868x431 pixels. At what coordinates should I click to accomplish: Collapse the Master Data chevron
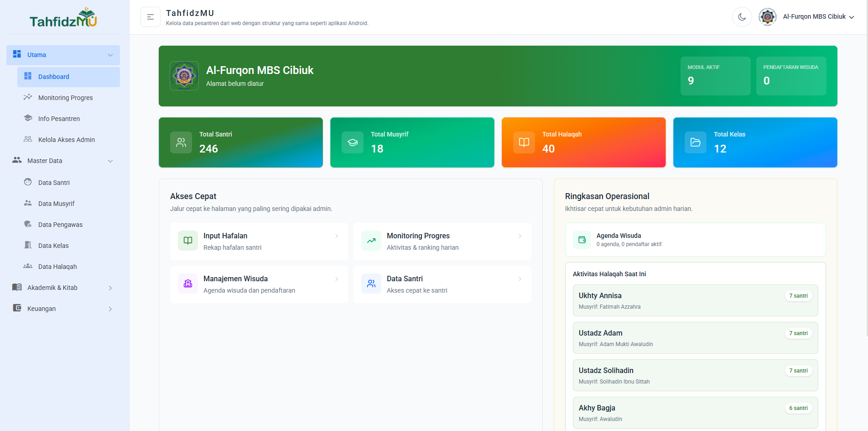110,161
